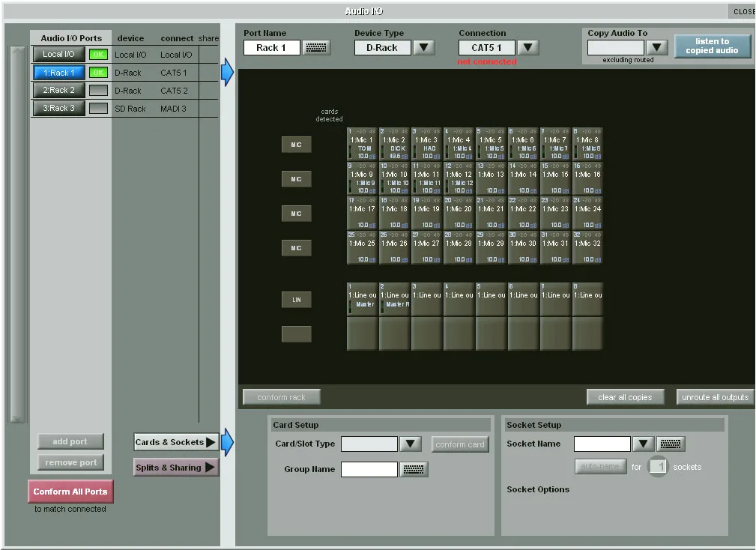The width and height of the screenshot is (756, 550).
Task: Toggle the status box for 3:Rack 3
Action: tap(98, 109)
